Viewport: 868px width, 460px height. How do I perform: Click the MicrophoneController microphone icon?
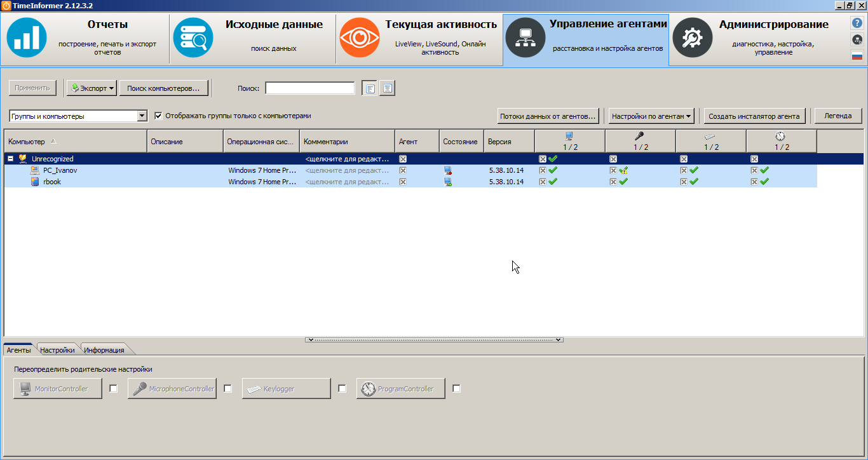139,389
